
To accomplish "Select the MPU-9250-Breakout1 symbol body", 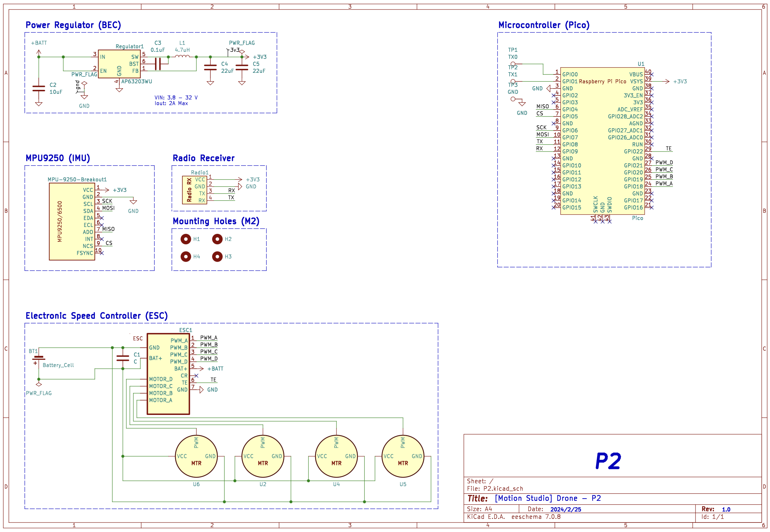I will tap(72, 222).
